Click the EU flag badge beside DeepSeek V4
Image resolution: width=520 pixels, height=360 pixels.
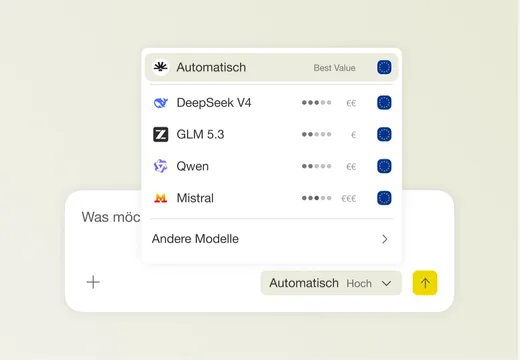pyautogui.click(x=384, y=103)
